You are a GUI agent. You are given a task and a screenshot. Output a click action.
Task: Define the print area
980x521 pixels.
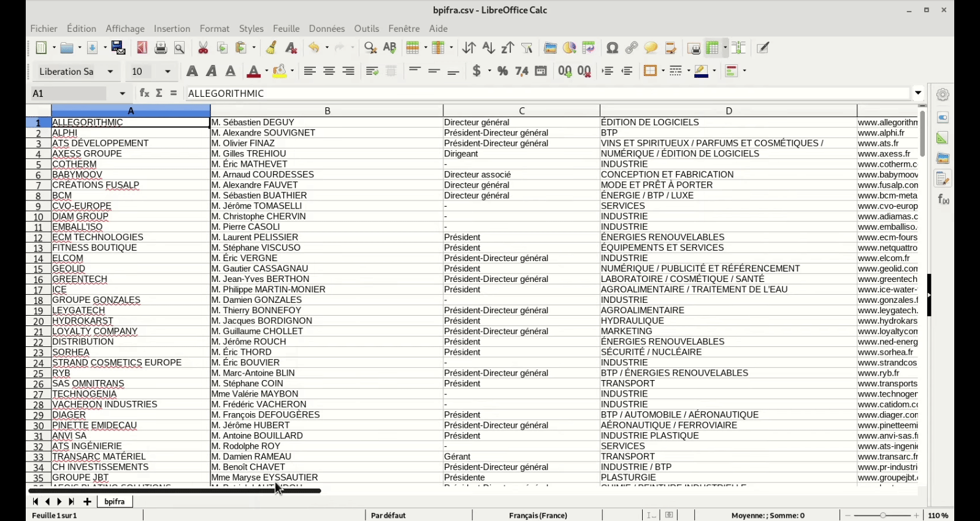click(x=694, y=48)
